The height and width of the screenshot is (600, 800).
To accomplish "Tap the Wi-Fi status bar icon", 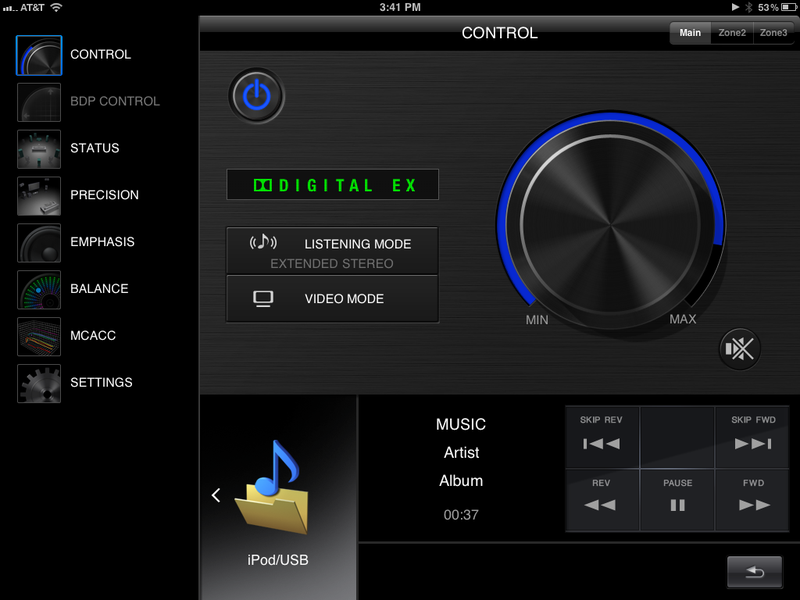I will pos(56,7).
